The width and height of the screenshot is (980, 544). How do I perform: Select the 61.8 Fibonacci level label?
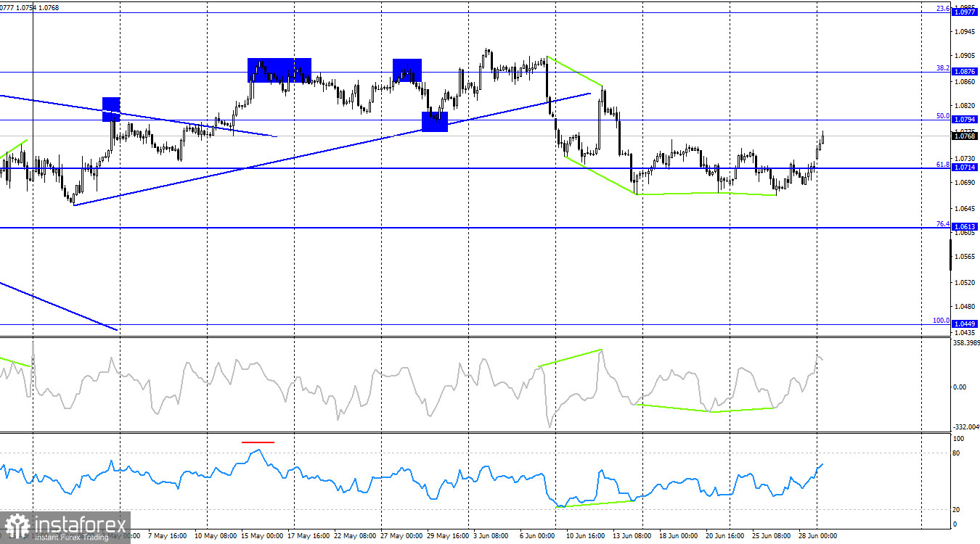coord(943,165)
